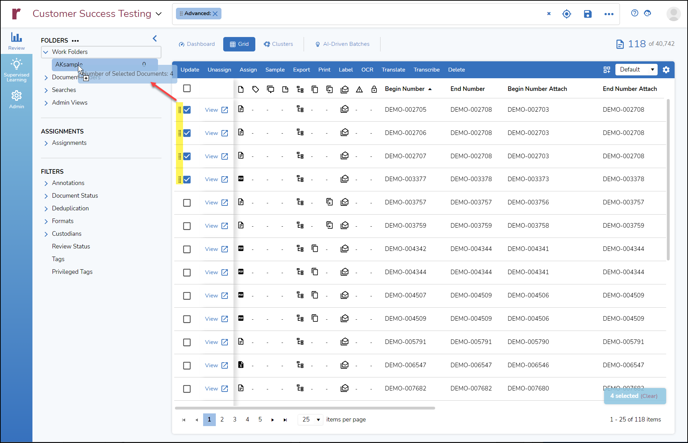The height and width of the screenshot is (443, 688).
Task: Uncheck the row DEMO-002706 checkbox
Action: click(187, 133)
